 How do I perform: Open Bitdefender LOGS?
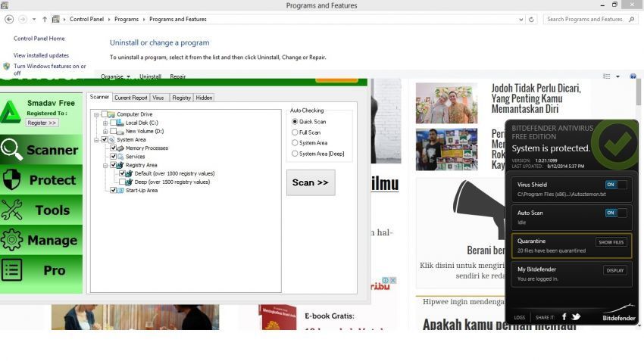(x=519, y=318)
